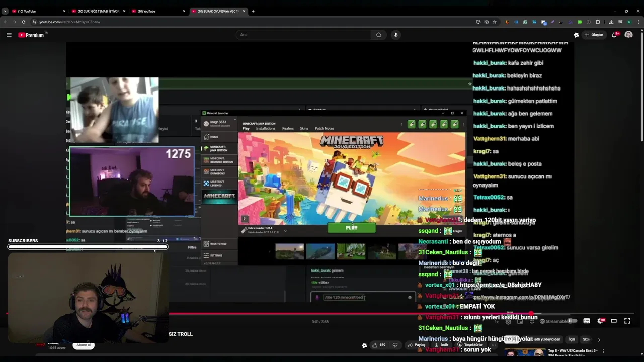
Task: Switch to the BURAK OYUNDAYA tab
Action: tap(218, 11)
